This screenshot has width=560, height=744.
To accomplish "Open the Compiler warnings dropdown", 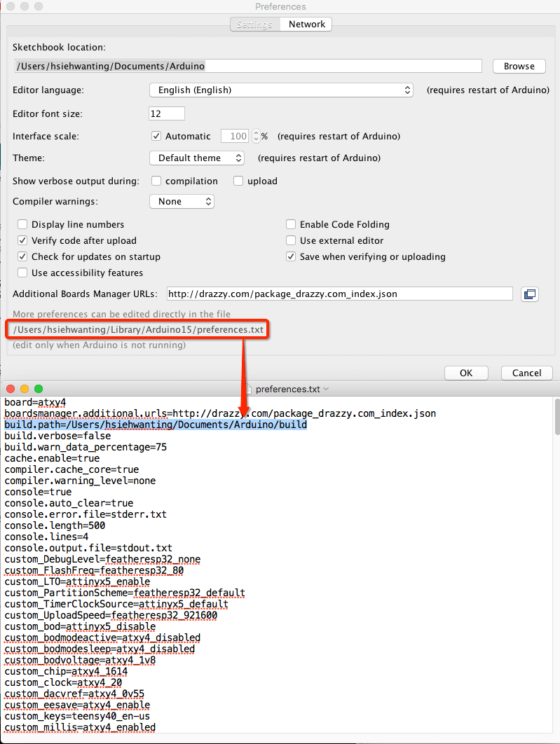I will (182, 202).
